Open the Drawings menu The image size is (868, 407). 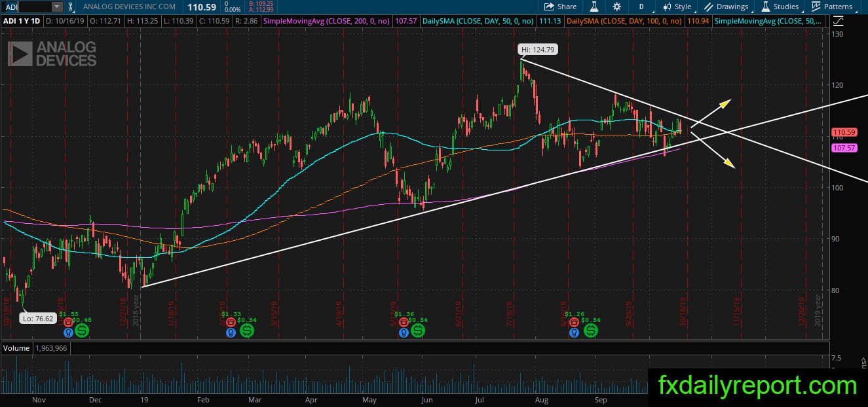726,7
